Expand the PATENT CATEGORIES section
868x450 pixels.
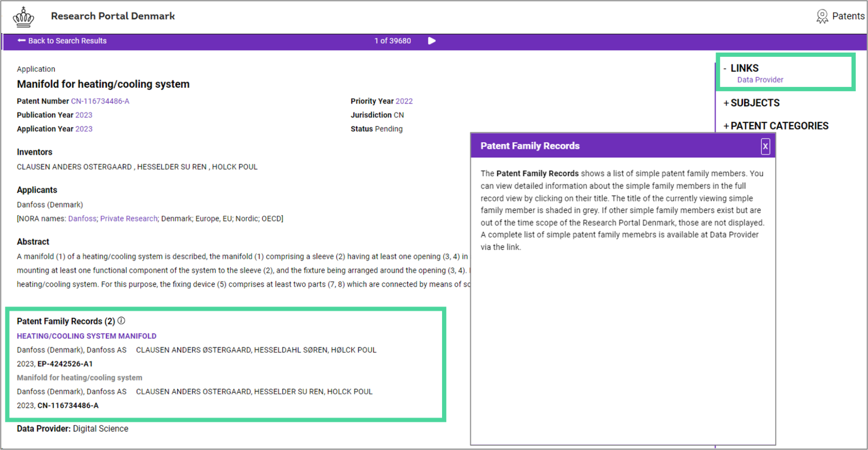tap(726, 126)
